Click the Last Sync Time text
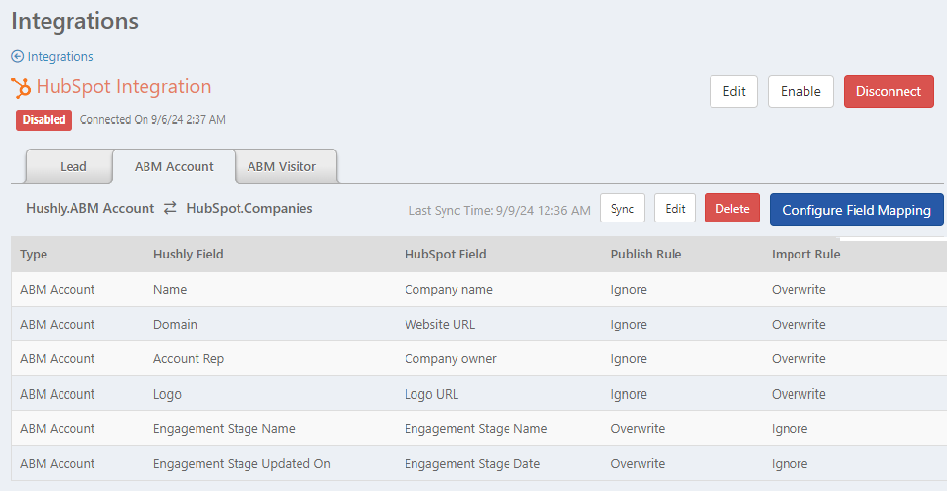The height and width of the screenshot is (491, 948). pos(499,210)
